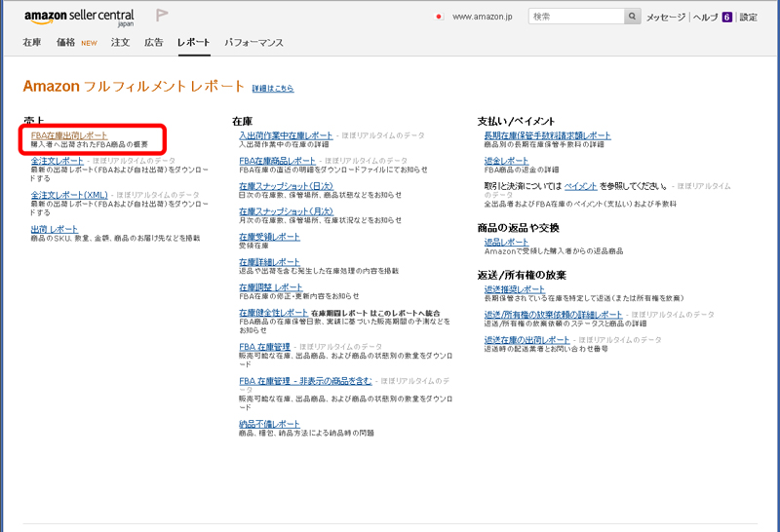780x532 pixels.
Task: Open the 広告 menu
Action: [154, 42]
